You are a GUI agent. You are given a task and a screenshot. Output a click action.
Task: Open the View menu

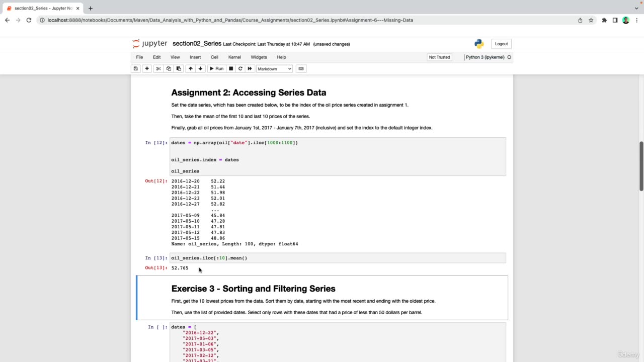click(175, 57)
